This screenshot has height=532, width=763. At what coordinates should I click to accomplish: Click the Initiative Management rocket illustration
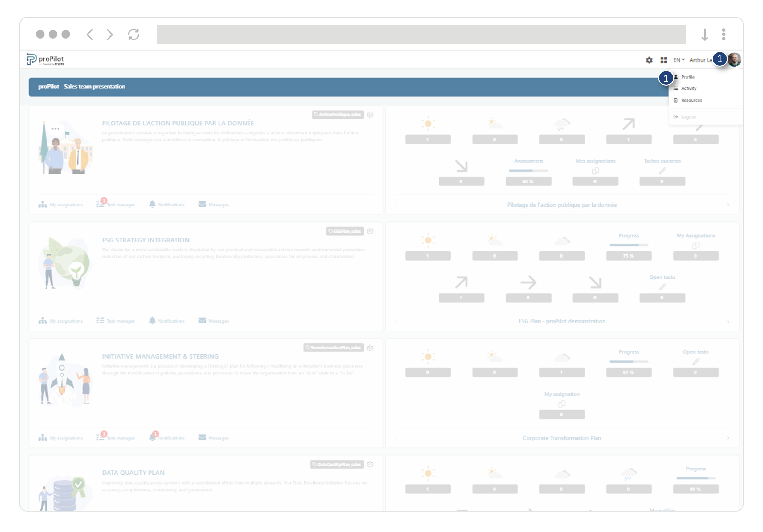(x=65, y=379)
